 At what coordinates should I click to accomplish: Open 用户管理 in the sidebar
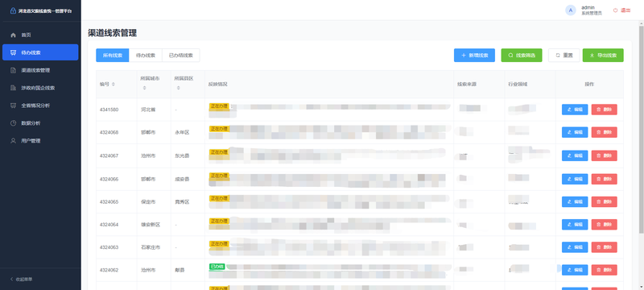tap(40, 141)
